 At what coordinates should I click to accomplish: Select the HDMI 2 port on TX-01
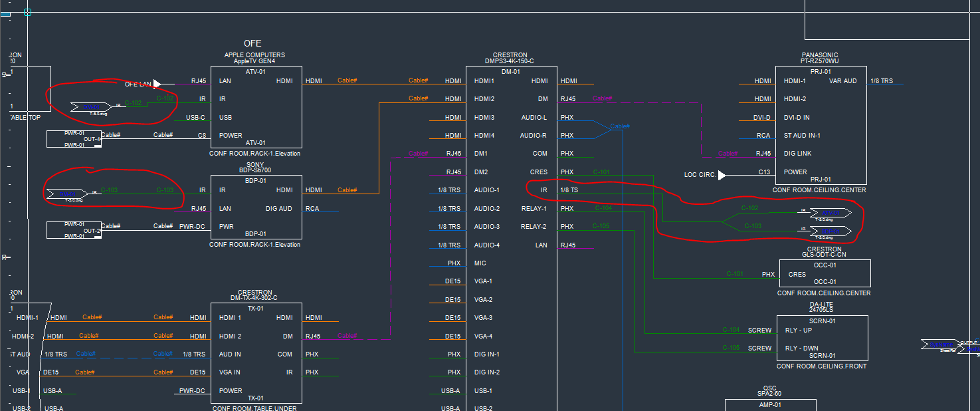coord(231,336)
